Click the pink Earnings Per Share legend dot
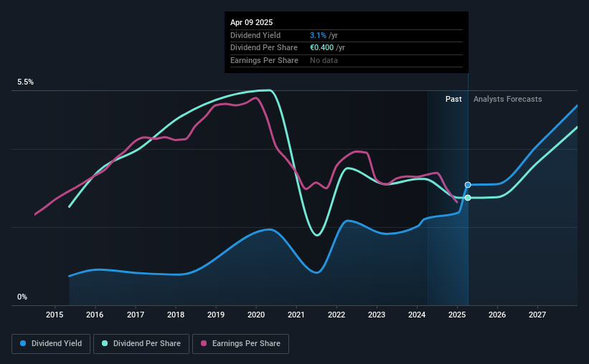Screen dimensions: 589x364 (204, 343)
